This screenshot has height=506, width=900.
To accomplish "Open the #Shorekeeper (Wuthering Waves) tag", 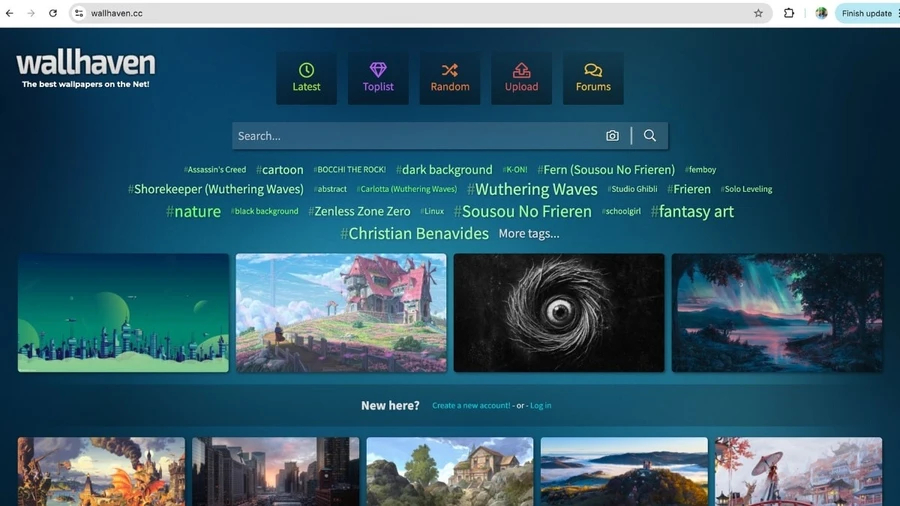I will [x=216, y=189].
